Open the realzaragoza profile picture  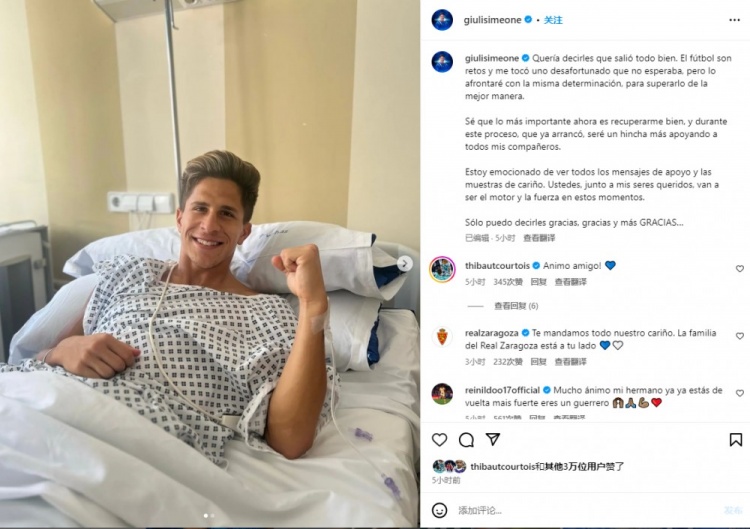pyautogui.click(x=442, y=337)
